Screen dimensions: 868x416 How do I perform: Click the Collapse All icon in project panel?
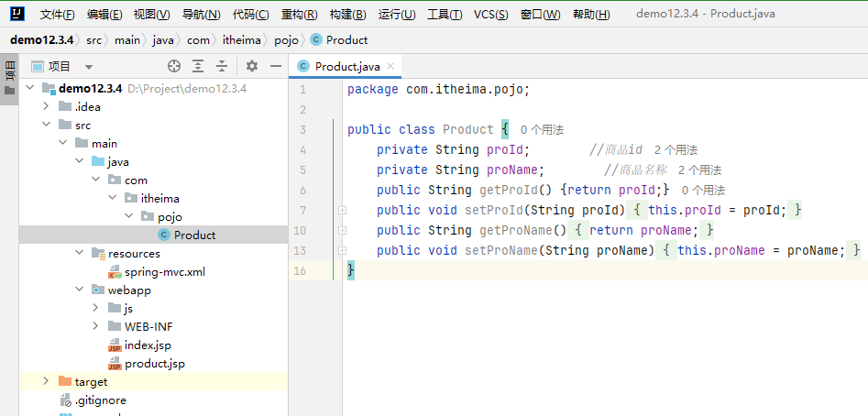pos(222,66)
